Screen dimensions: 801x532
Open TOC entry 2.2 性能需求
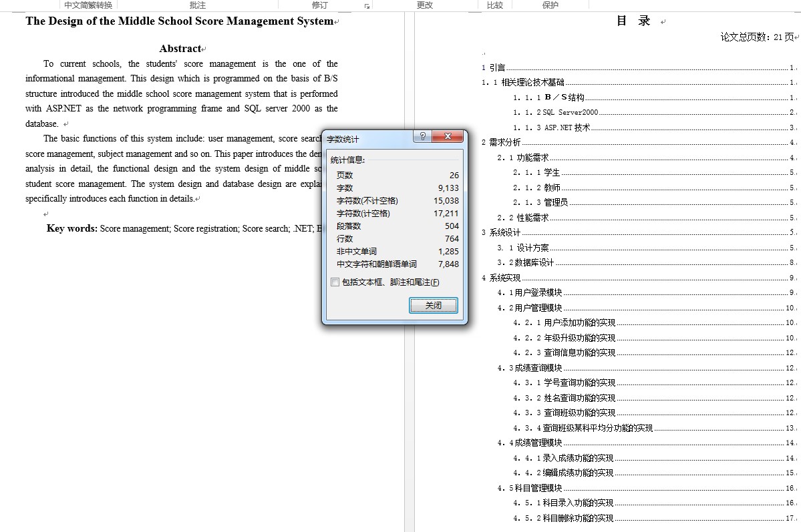pyautogui.click(x=646, y=218)
